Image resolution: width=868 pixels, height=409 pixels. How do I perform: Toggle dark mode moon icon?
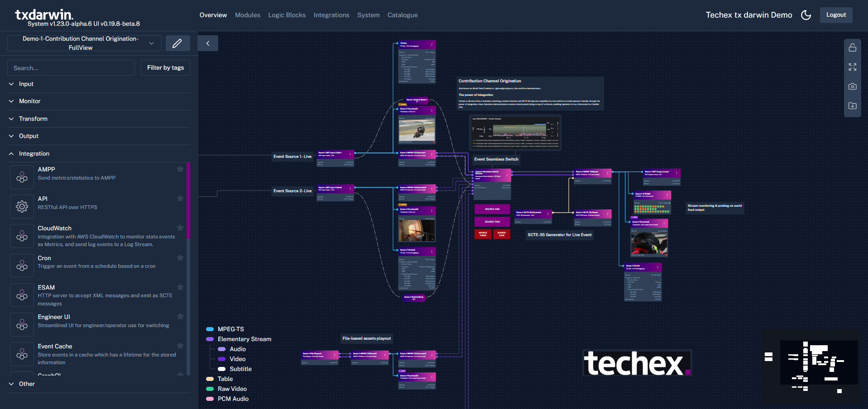(x=806, y=15)
